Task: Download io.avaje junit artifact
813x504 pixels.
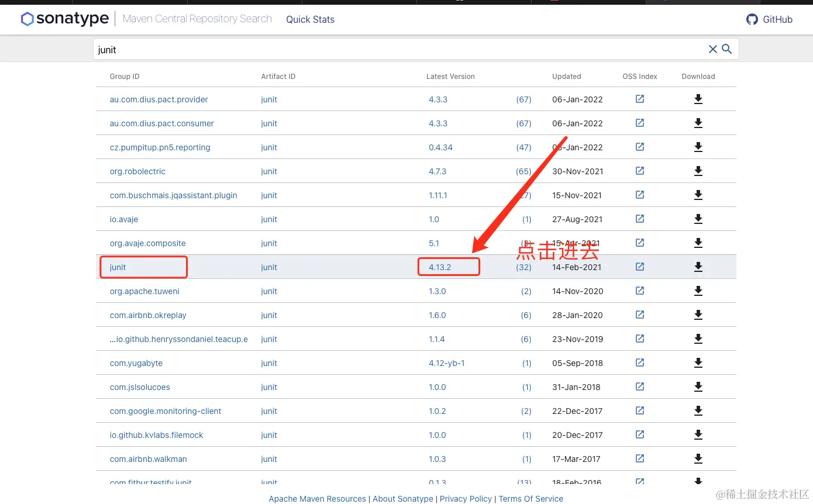Action: point(698,219)
